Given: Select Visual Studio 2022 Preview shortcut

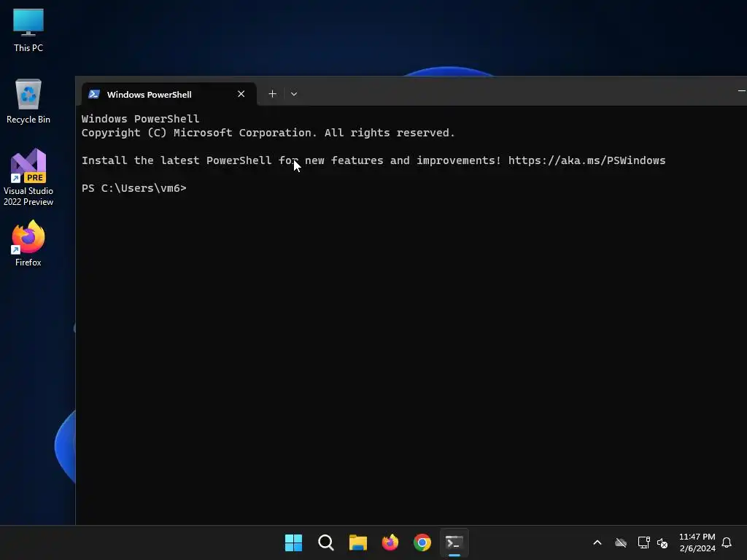Looking at the screenshot, I should click(28, 177).
